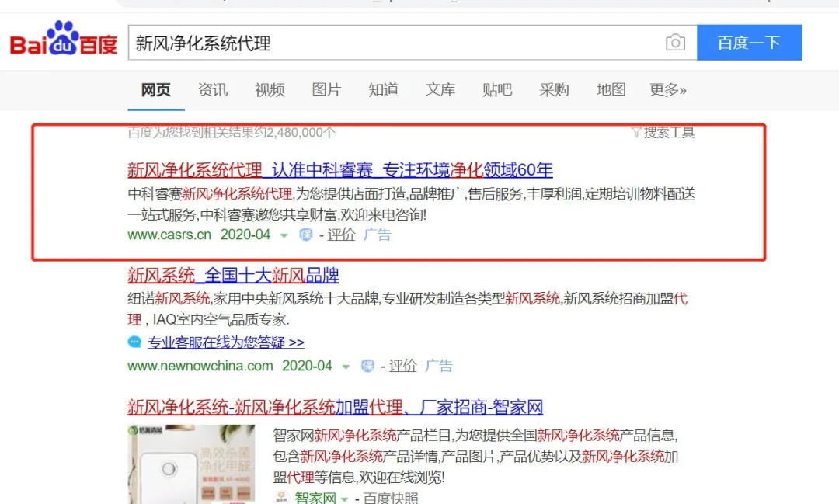Click the 百度一下 search button
The height and width of the screenshot is (504, 839).
(x=749, y=42)
